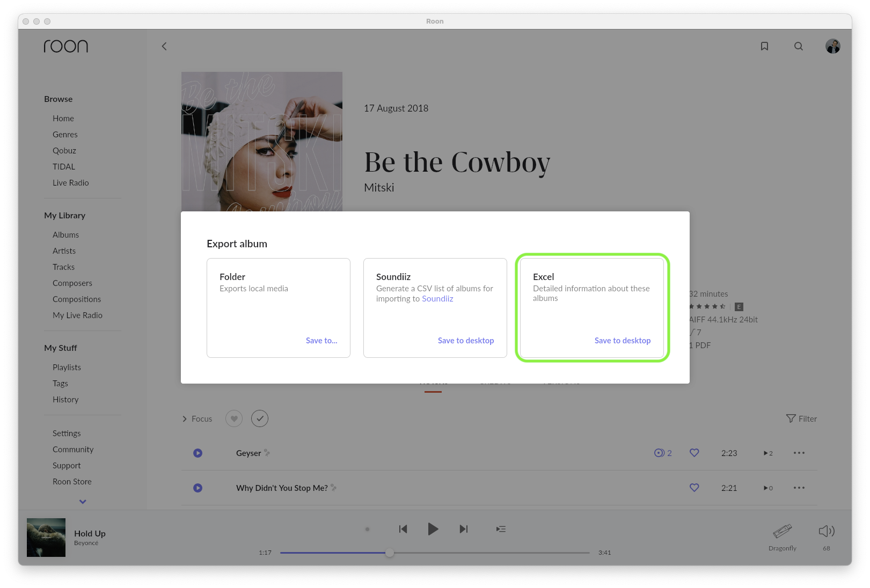The image size is (870, 588).
Task: Open Qobuz in sidebar
Action: pyautogui.click(x=64, y=151)
